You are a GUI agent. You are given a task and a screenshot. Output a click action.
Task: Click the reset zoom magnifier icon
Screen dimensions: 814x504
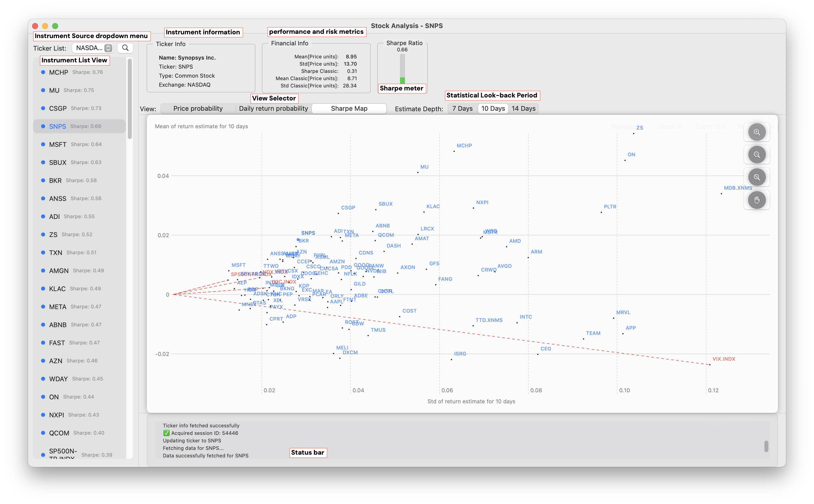tap(756, 177)
